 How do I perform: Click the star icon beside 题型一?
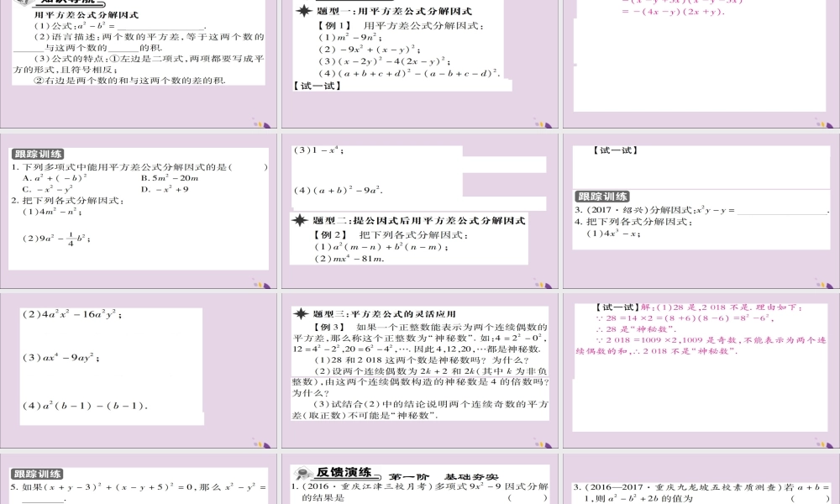(304, 11)
